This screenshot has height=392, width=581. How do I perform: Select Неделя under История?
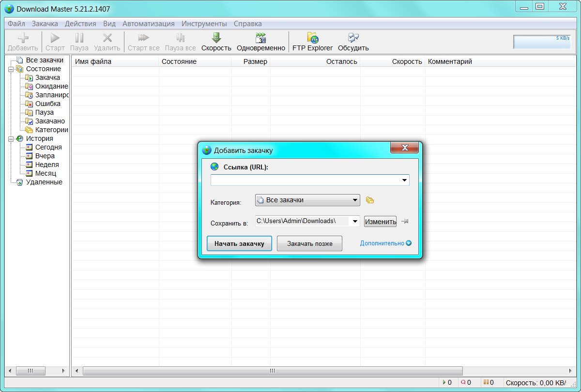click(47, 165)
